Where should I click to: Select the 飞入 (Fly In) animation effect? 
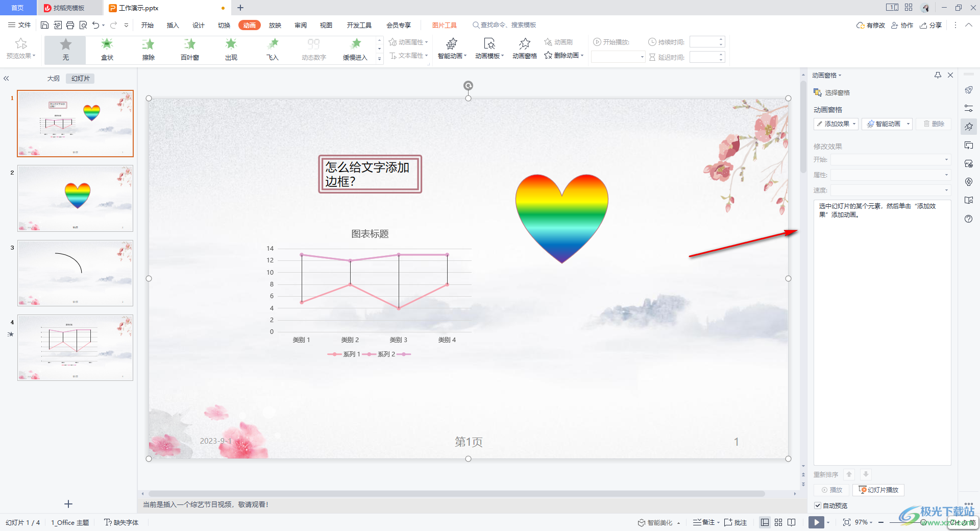tap(273, 50)
